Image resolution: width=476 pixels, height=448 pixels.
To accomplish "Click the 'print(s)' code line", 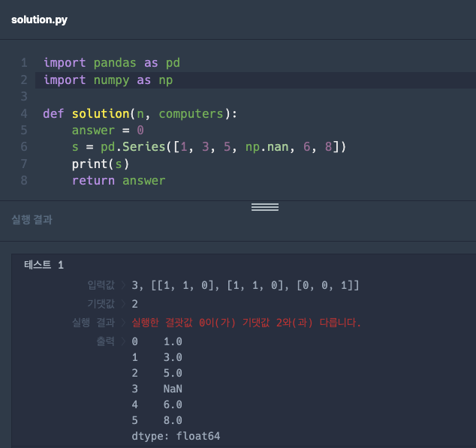I will coord(101,164).
